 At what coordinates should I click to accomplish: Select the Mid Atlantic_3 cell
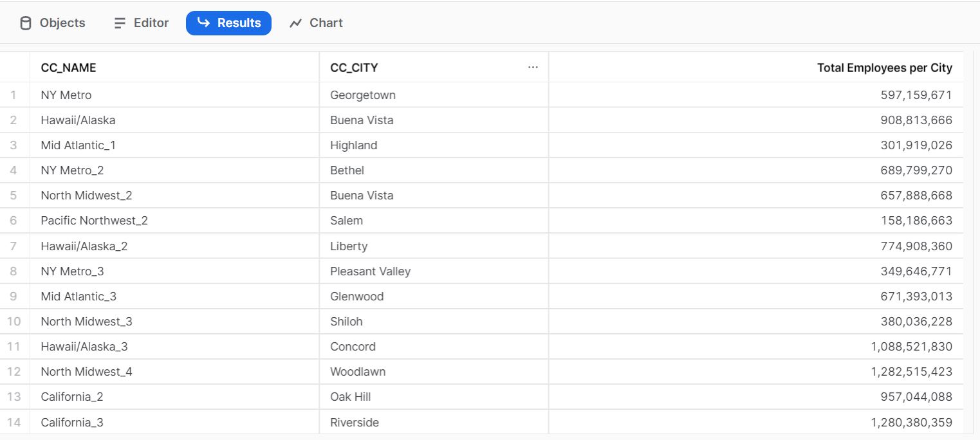pos(174,297)
